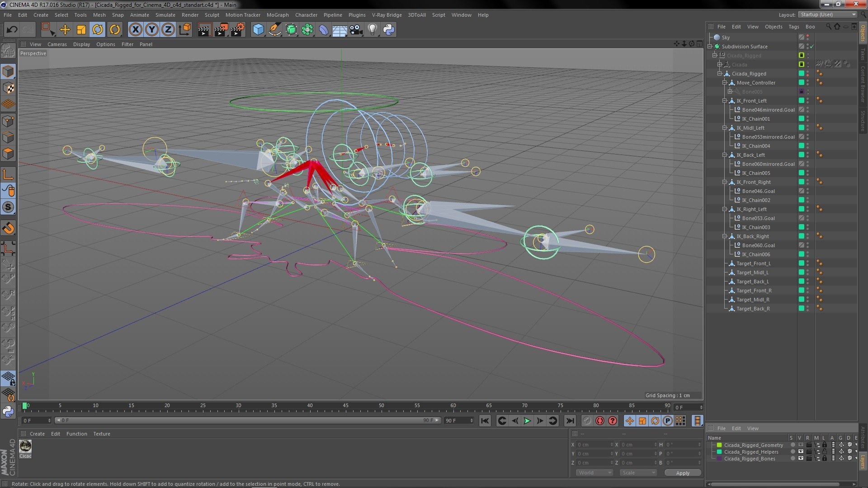The height and width of the screenshot is (488, 868).
Task: Collapse IK_Front_Right hierarchy
Action: [x=725, y=182]
